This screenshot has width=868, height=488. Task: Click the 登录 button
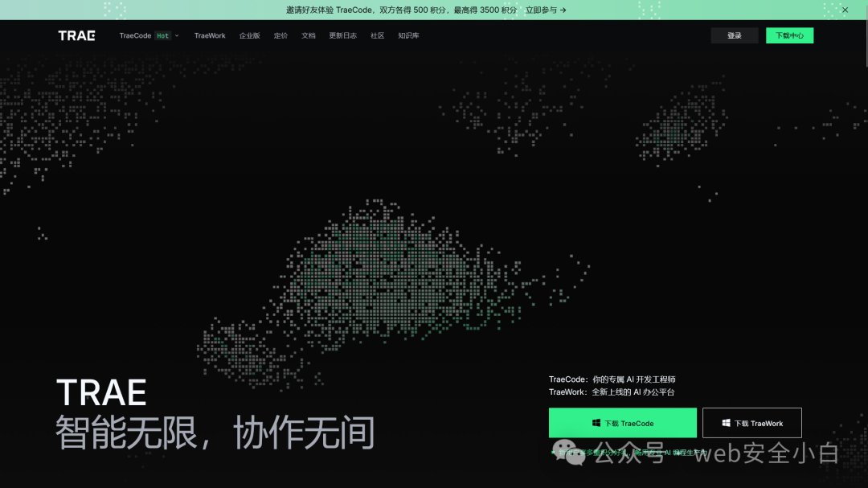[735, 35]
